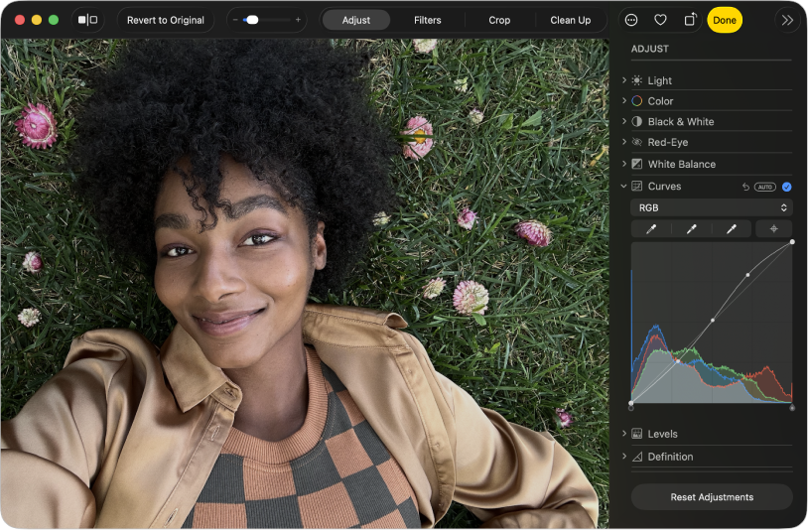
Task: Toggle Auto for the Curves adjustment
Action: pyautogui.click(x=764, y=187)
